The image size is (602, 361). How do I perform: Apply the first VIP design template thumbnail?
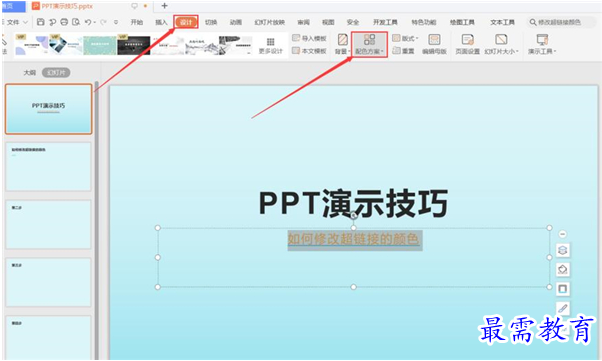point(32,45)
